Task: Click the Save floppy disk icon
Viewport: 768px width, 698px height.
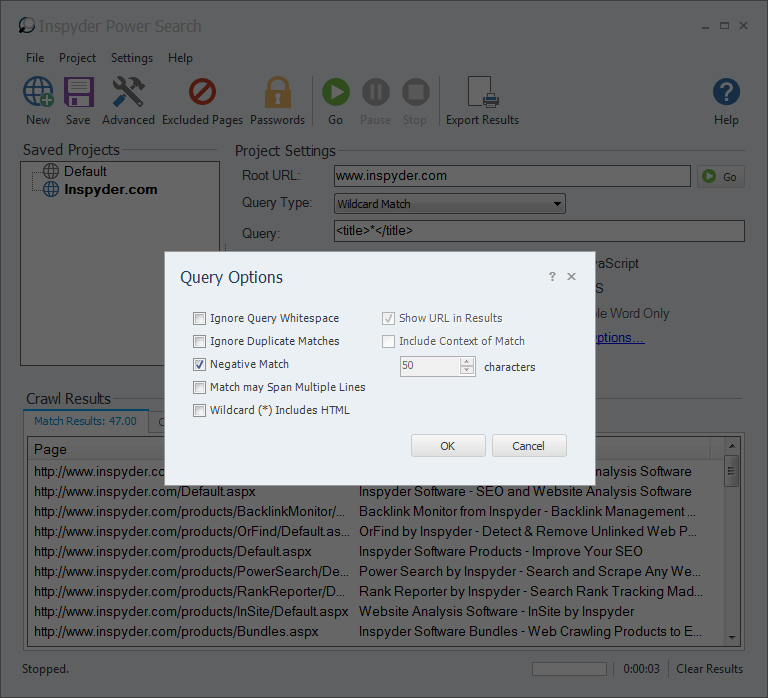Action: [x=78, y=92]
